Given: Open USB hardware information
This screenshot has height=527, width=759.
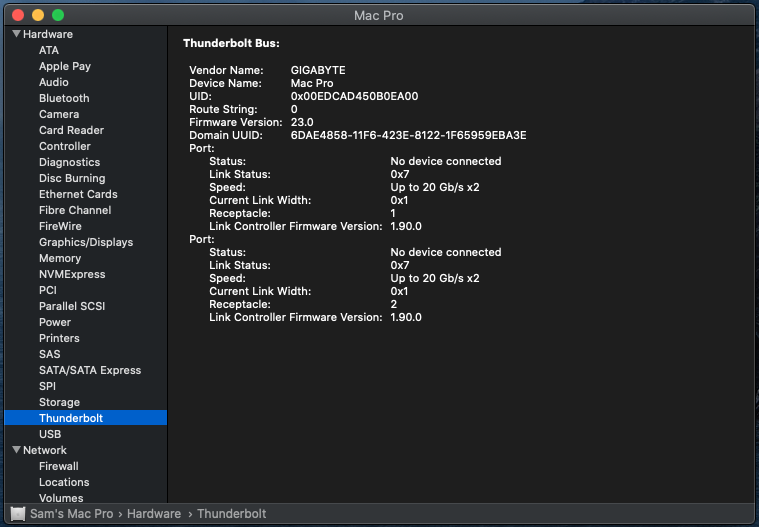Looking at the screenshot, I should pyautogui.click(x=50, y=434).
